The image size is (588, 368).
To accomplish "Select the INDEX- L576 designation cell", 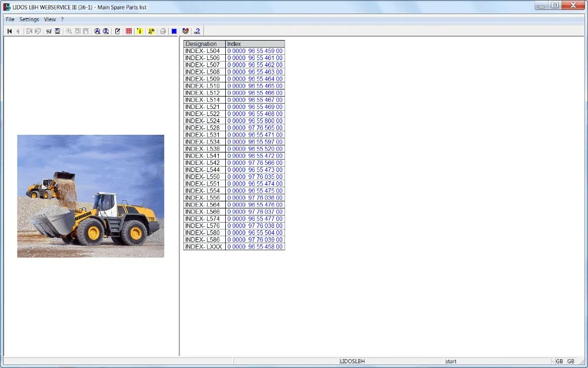I will [x=205, y=226].
